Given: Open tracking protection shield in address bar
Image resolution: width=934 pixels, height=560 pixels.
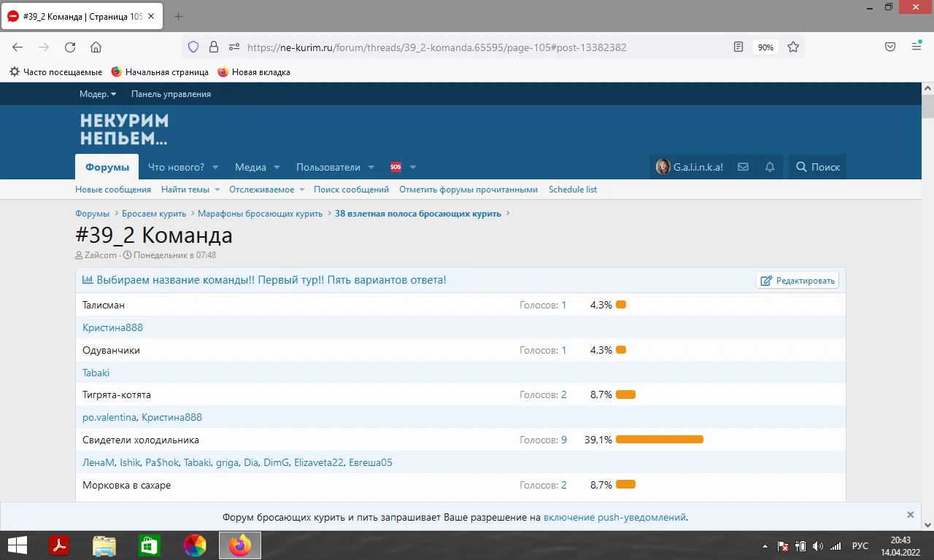Looking at the screenshot, I should 193,47.
